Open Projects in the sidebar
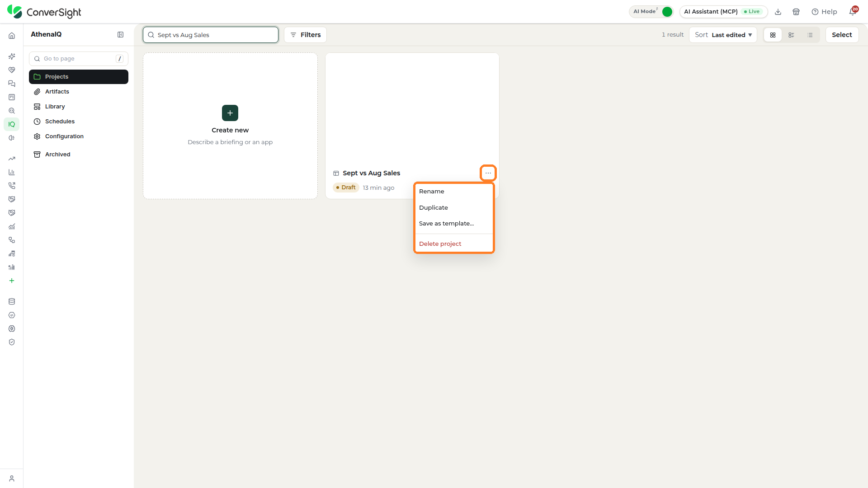 (x=79, y=77)
